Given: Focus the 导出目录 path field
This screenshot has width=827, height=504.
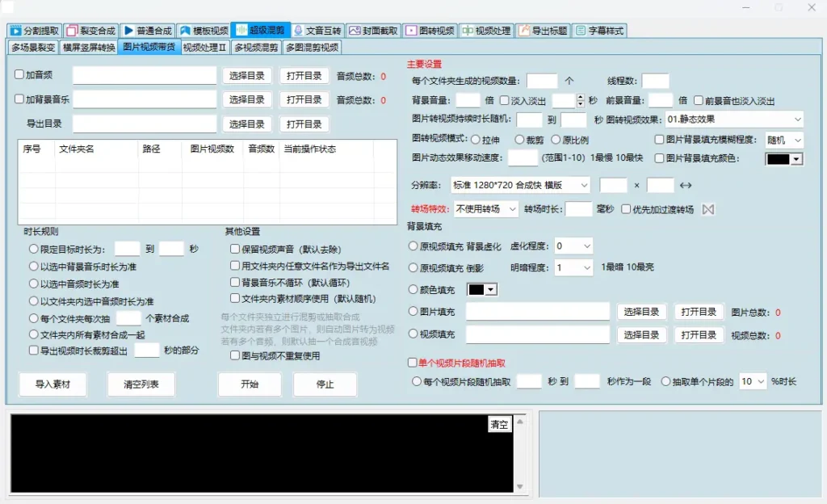Looking at the screenshot, I should pos(145,124).
